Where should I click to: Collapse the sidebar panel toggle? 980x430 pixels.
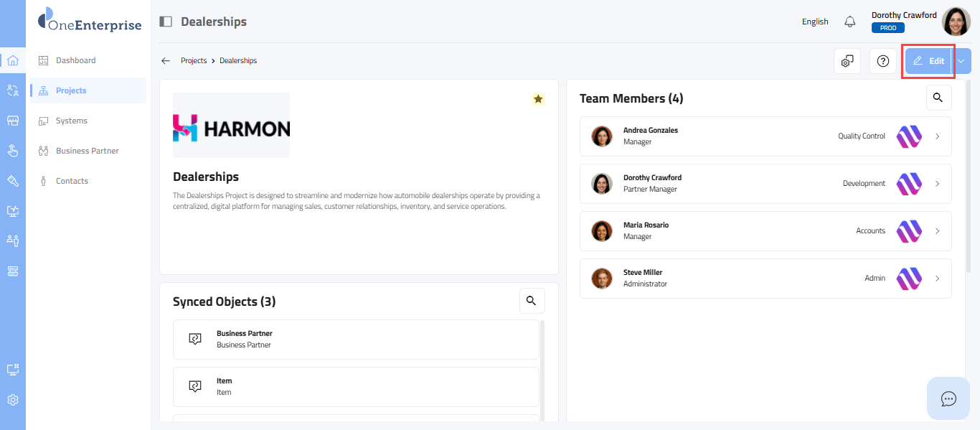click(x=166, y=22)
